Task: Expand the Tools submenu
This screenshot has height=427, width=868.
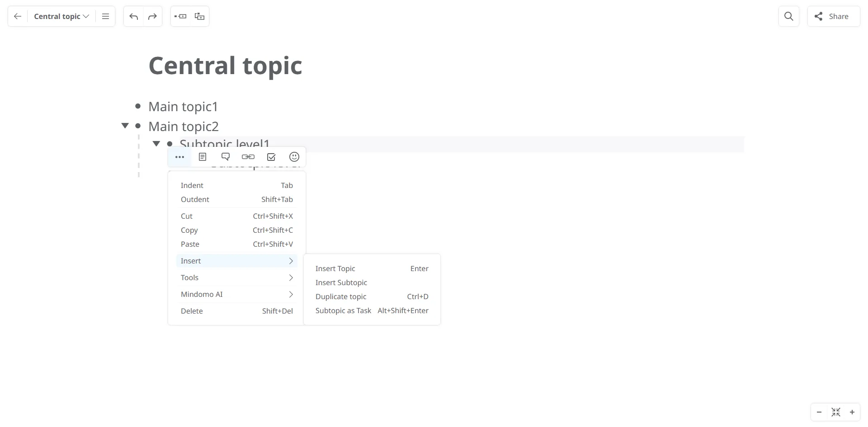Action: click(x=236, y=277)
